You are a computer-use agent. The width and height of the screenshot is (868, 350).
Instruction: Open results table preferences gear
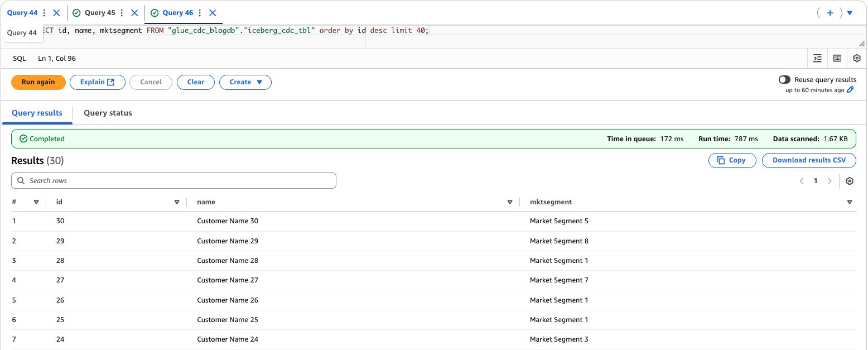click(x=850, y=181)
